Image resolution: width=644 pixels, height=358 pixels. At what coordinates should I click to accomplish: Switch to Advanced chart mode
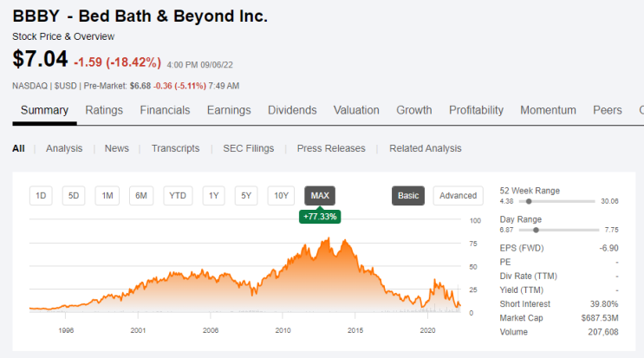pyautogui.click(x=458, y=196)
